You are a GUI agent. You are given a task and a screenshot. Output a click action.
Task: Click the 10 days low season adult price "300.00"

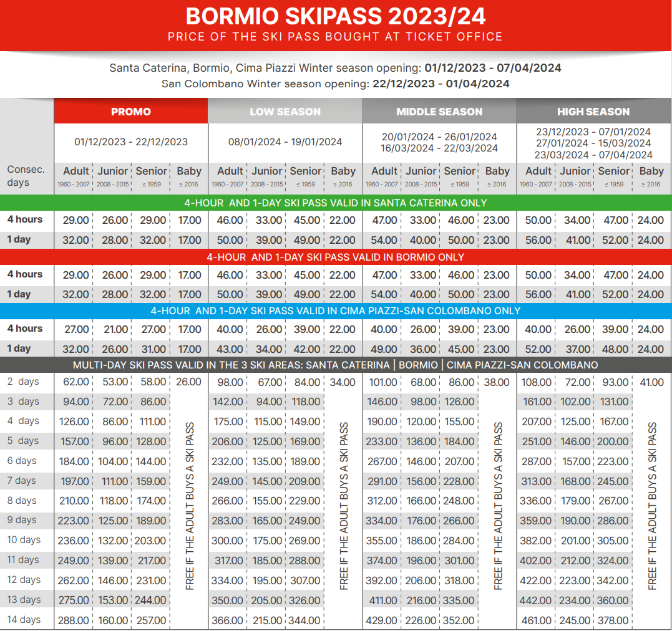(228, 541)
